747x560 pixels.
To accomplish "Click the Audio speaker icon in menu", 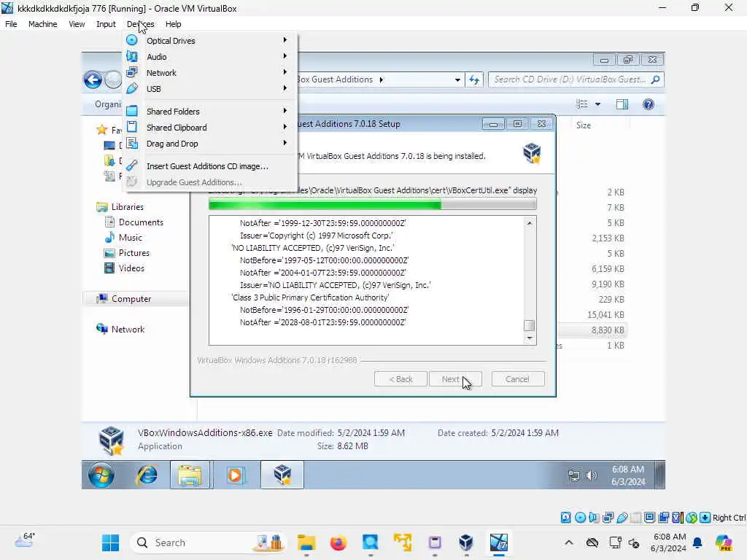I will point(132,57).
